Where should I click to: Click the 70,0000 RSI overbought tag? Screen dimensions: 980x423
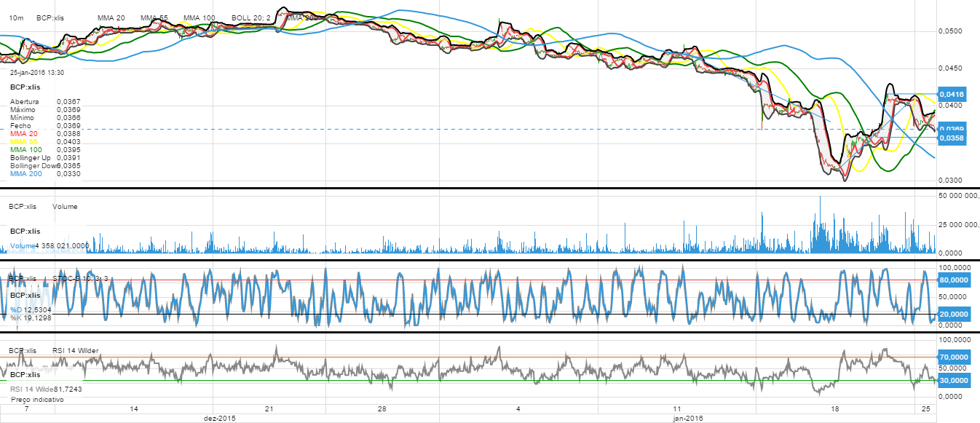[x=952, y=357]
